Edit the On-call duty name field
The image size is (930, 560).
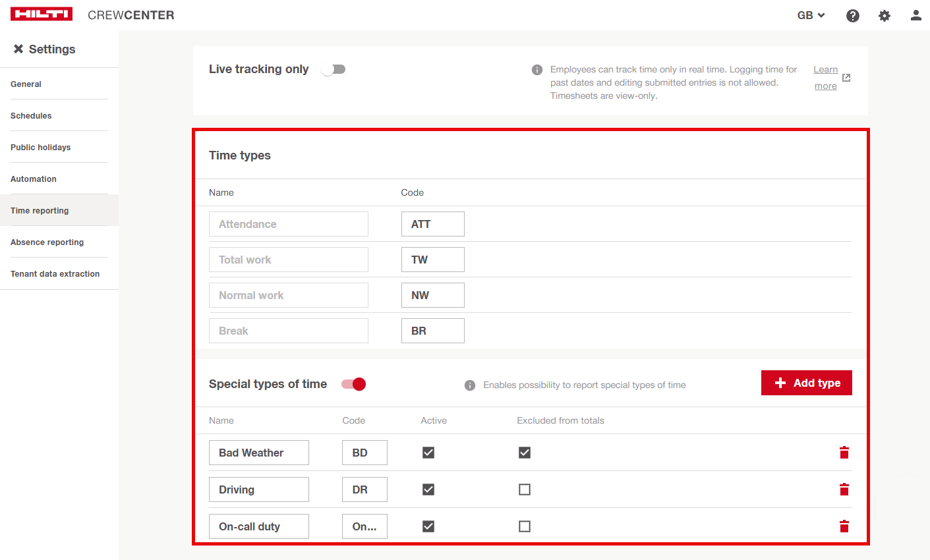pos(259,526)
